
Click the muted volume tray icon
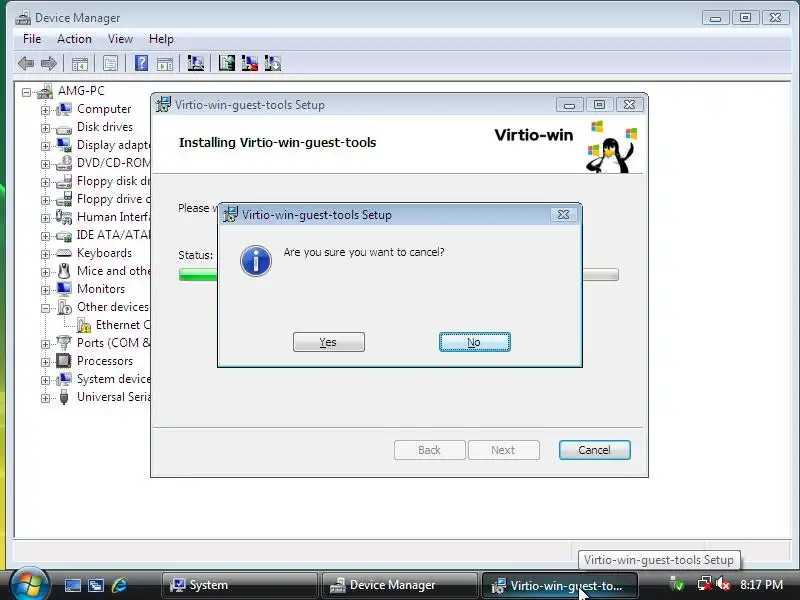(x=722, y=584)
